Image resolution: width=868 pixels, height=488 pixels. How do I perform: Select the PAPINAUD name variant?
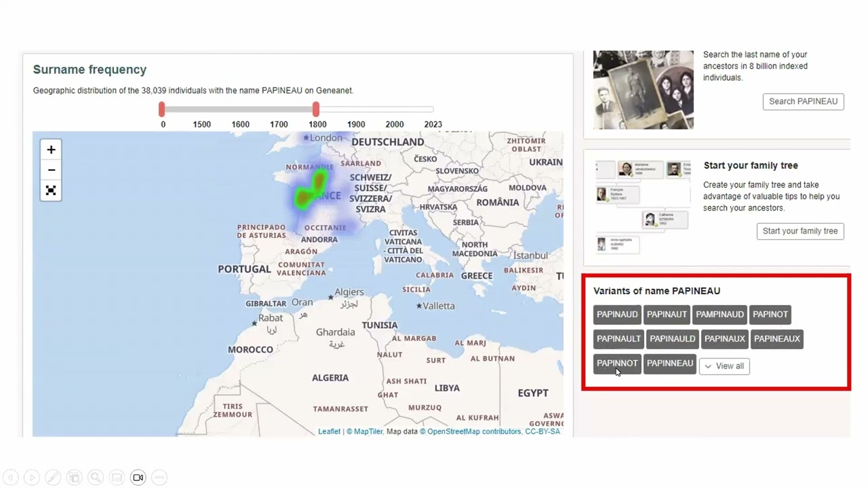click(x=617, y=314)
